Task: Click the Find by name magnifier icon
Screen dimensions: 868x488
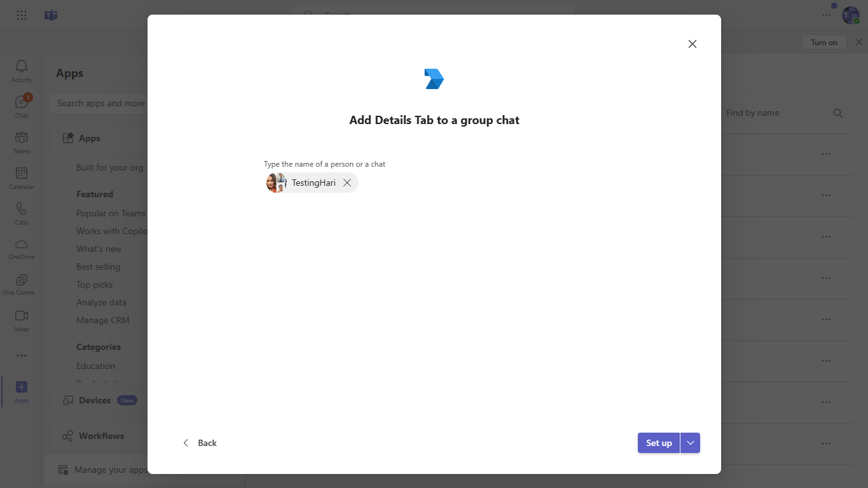Action: 837,113
